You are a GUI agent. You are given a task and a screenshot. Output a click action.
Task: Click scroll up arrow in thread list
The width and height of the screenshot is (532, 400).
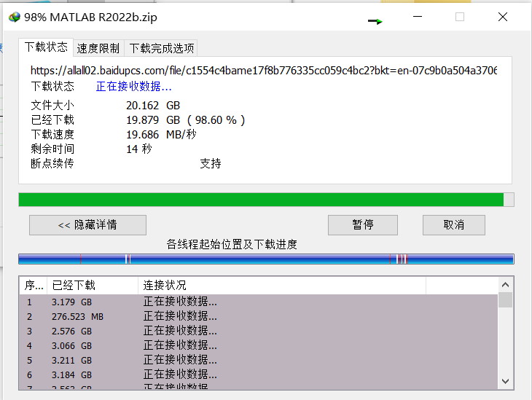pos(505,285)
